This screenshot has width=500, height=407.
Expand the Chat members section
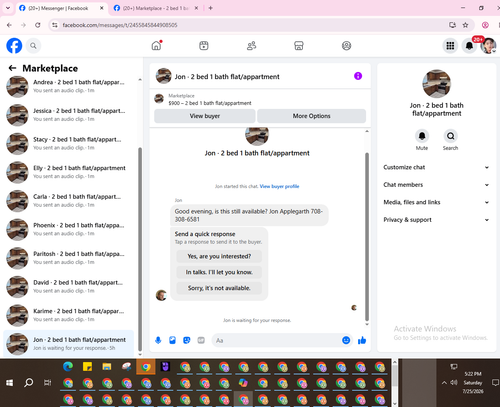(436, 185)
